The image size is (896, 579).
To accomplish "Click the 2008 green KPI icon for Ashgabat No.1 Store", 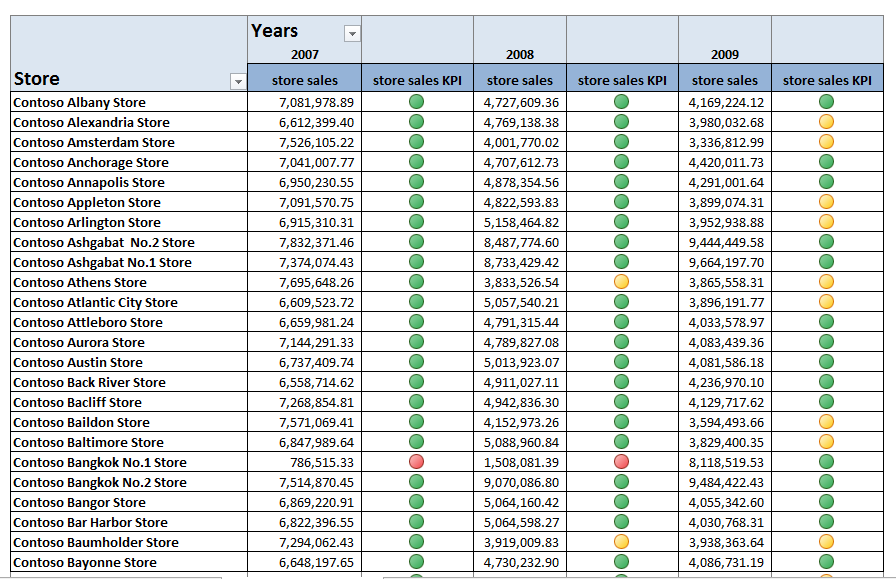I will coord(621,262).
